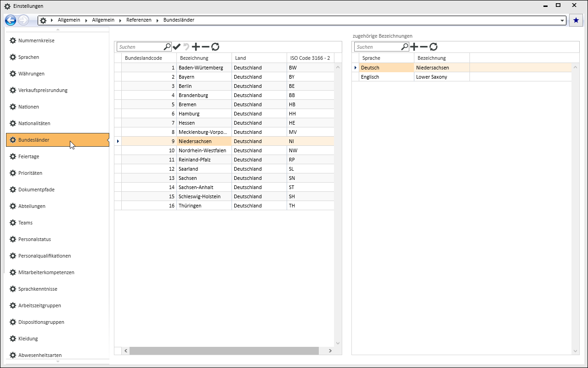Click the ISO Code 3166 - 2 column header
The image size is (588, 368).
click(x=310, y=58)
